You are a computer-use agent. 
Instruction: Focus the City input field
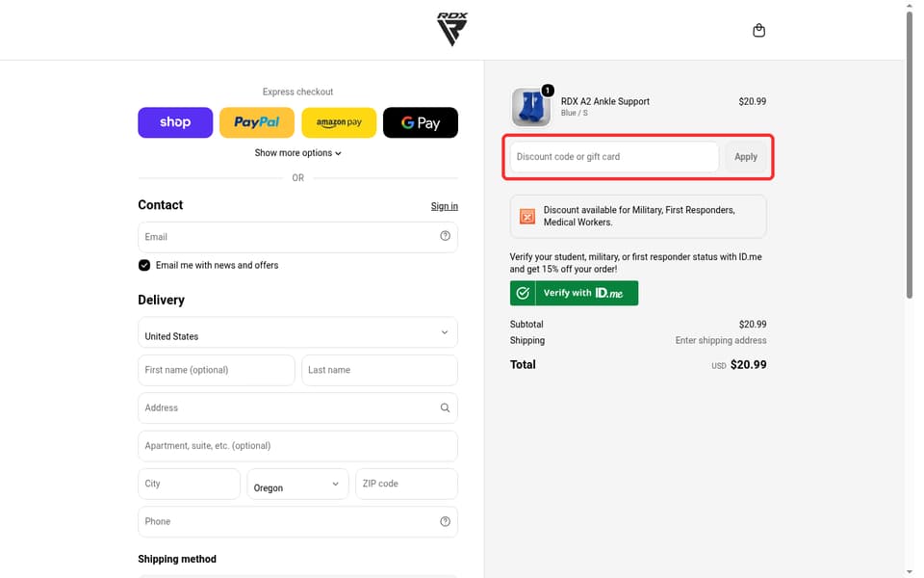(x=190, y=484)
